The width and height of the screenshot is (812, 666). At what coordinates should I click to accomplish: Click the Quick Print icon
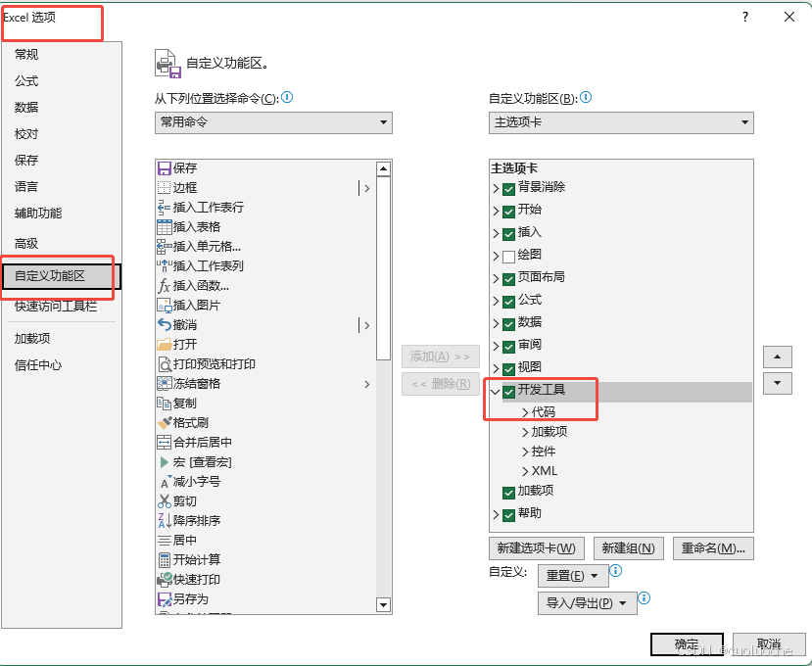tap(165, 580)
